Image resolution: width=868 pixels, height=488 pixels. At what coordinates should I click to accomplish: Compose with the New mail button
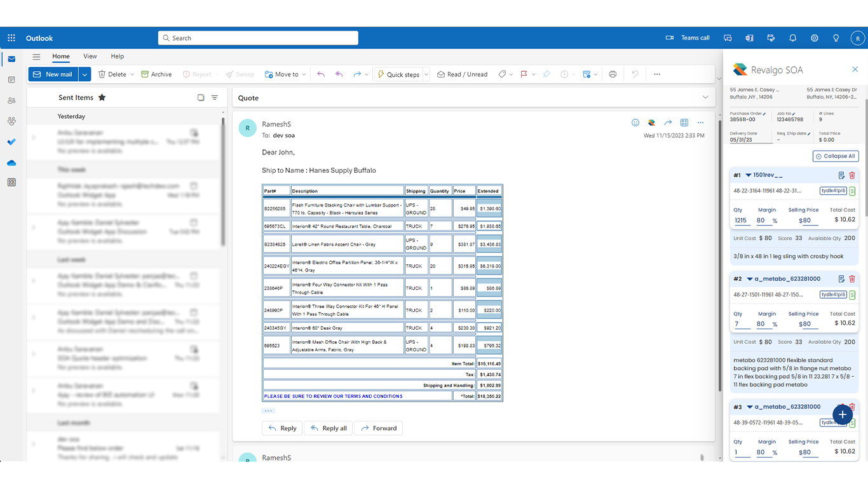[x=53, y=74]
